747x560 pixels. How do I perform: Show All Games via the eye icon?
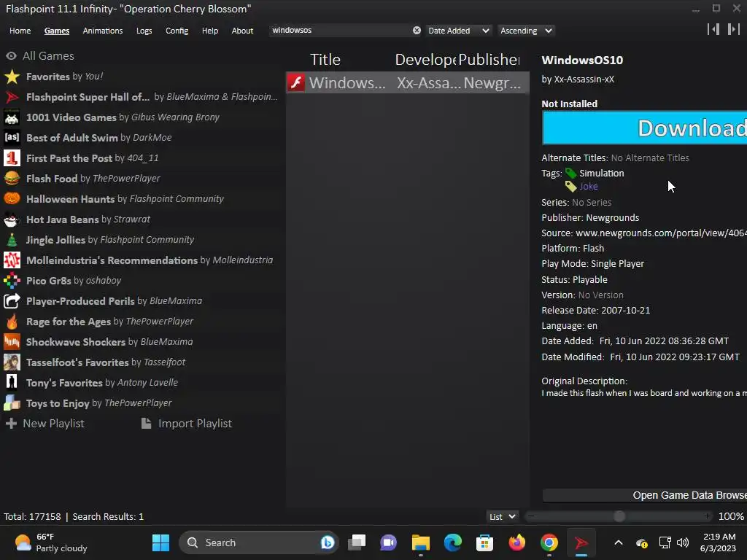(12, 56)
